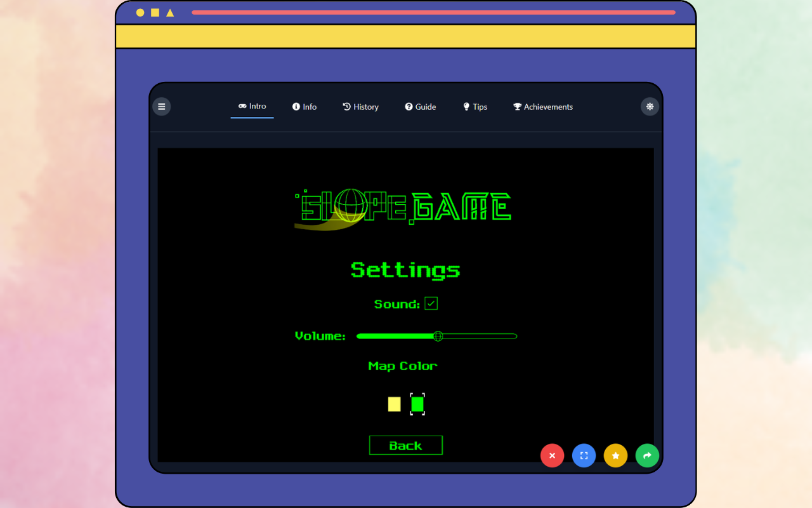This screenshot has width=812, height=508.
Task: Click the lightbulb icon beside Tips
Action: (466, 106)
